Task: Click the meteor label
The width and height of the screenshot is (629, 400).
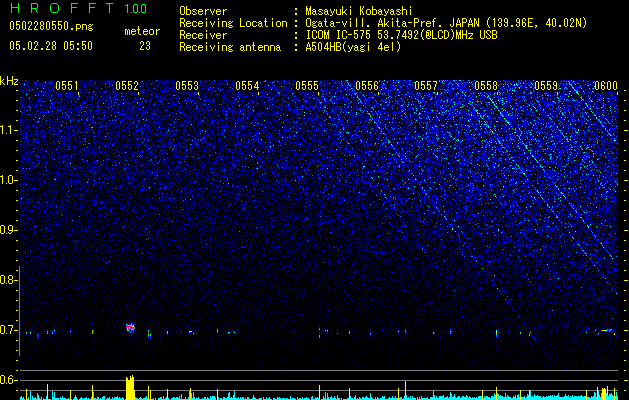Action: click(142, 31)
